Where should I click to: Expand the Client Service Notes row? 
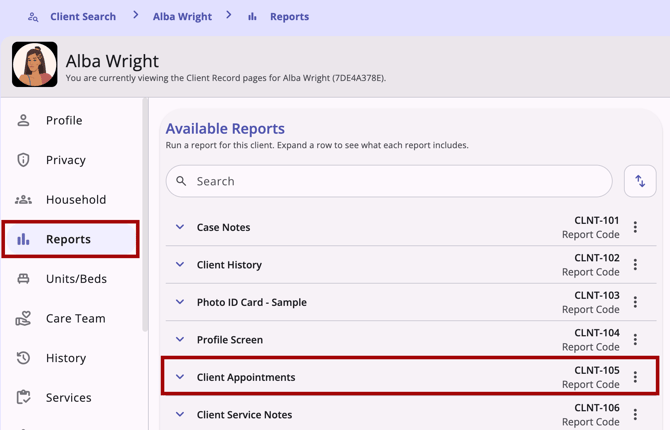(x=180, y=414)
